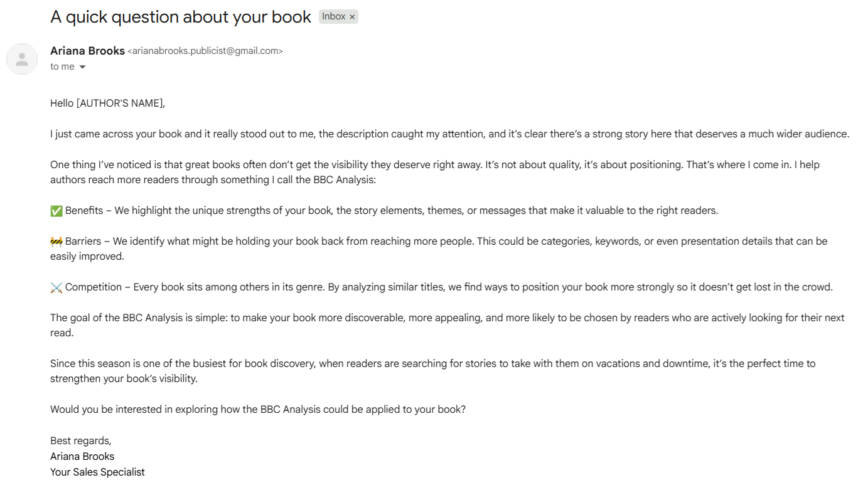Click the arianabrooks.publicist@gmail.com address
The image size is (868, 495).
coord(205,51)
